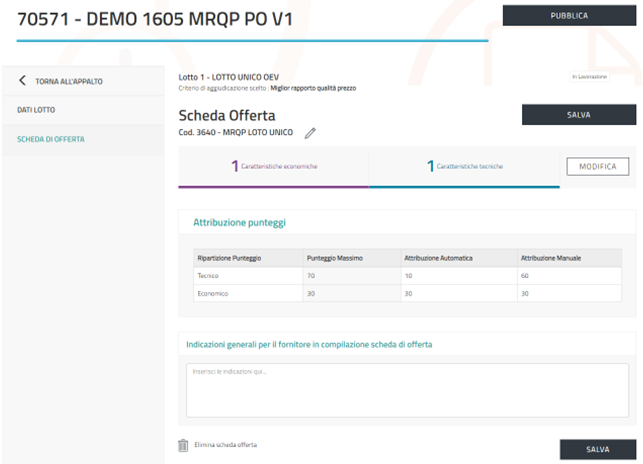Click the top SALVA button

click(578, 115)
